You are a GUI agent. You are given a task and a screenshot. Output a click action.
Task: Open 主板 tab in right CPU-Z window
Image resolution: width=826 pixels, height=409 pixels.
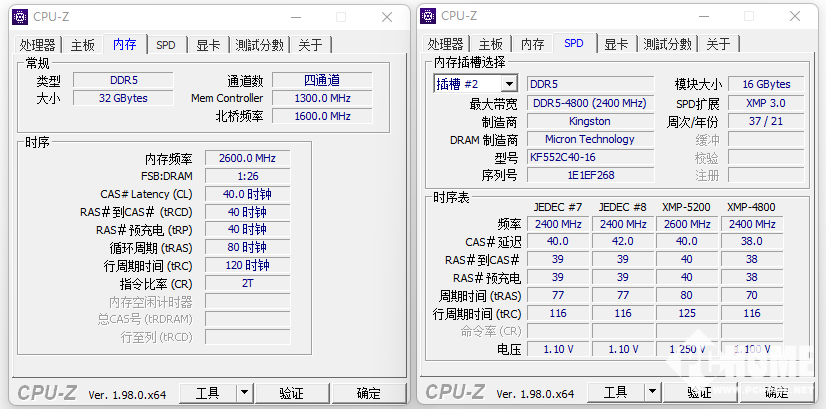pos(491,45)
